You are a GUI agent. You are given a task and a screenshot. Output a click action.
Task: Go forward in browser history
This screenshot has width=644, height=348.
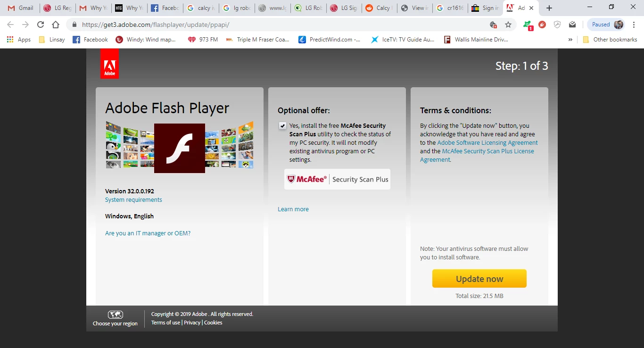click(25, 25)
